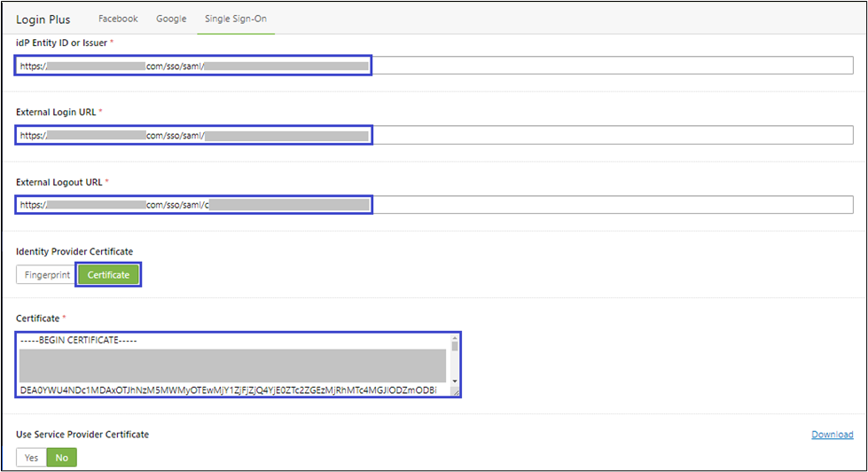Click the Login Plus title

pos(43,19)
